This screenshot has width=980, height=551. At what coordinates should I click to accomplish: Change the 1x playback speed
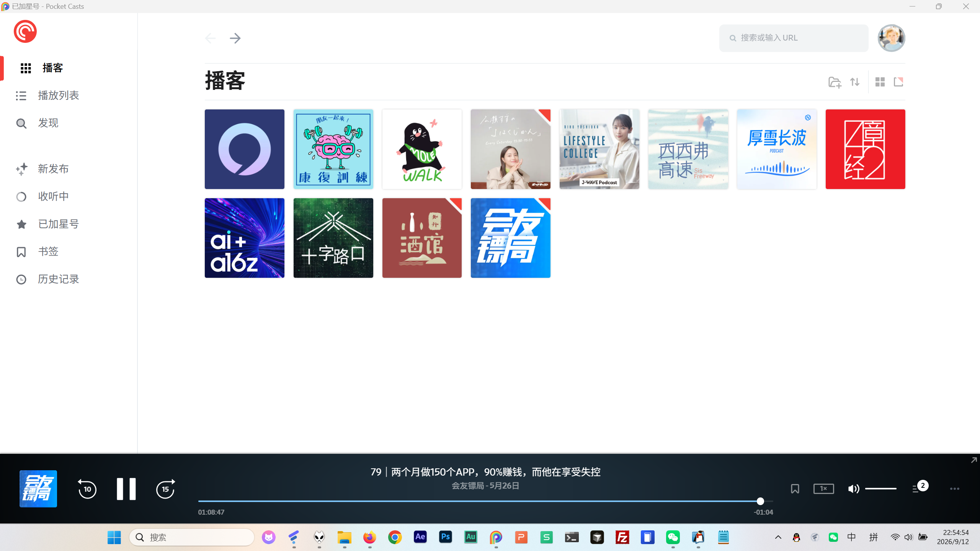click(x=823, y=489)
